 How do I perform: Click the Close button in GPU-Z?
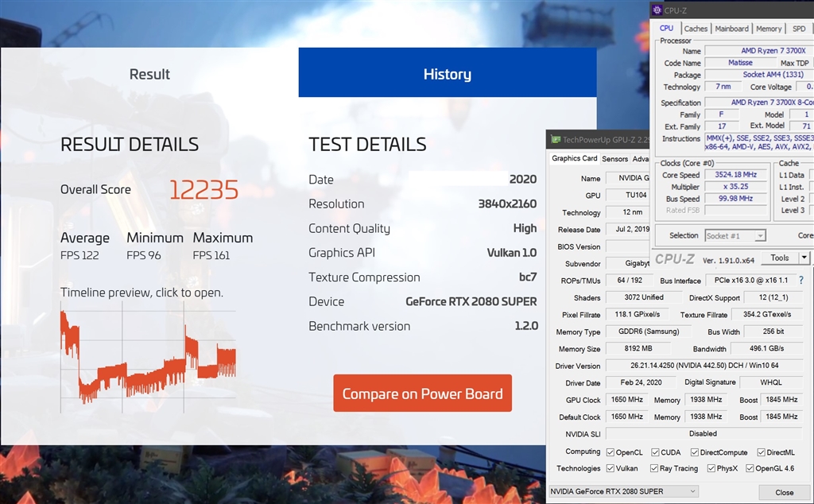point(784,492)
